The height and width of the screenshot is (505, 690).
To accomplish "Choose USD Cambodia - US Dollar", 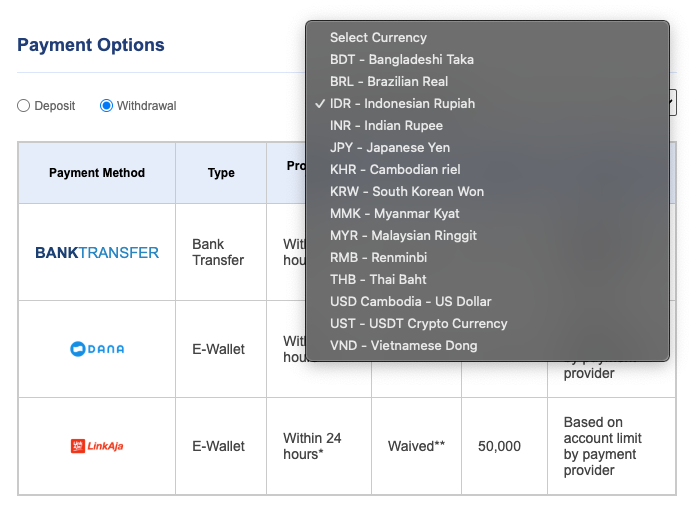I will coord(410,302).
